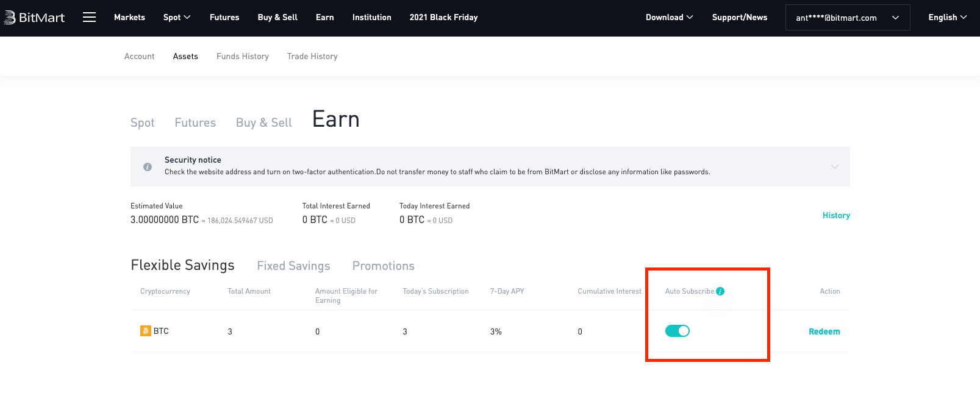This screenshot has height=393, width=980.
Task: Click the security notice info icon
Action: (x=148, y=167)
